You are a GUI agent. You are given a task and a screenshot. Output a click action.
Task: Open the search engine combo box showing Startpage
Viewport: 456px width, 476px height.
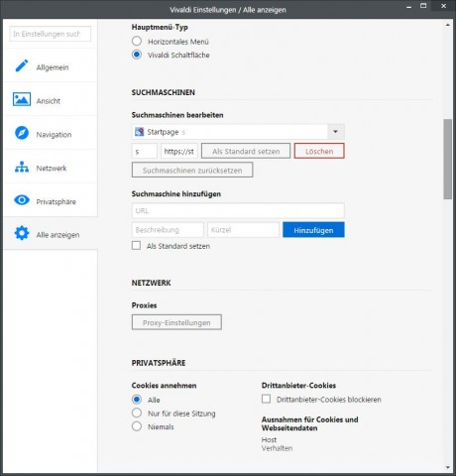[238, 132]
